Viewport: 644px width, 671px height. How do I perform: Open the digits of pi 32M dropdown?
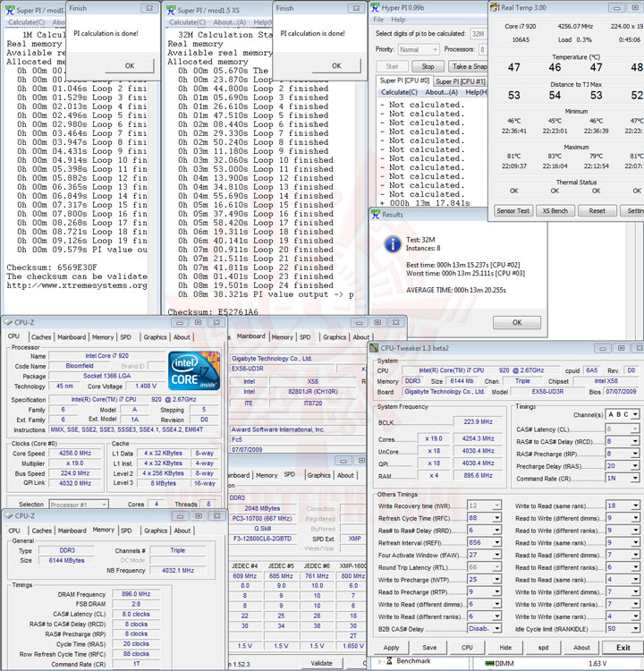click(478, 34)
